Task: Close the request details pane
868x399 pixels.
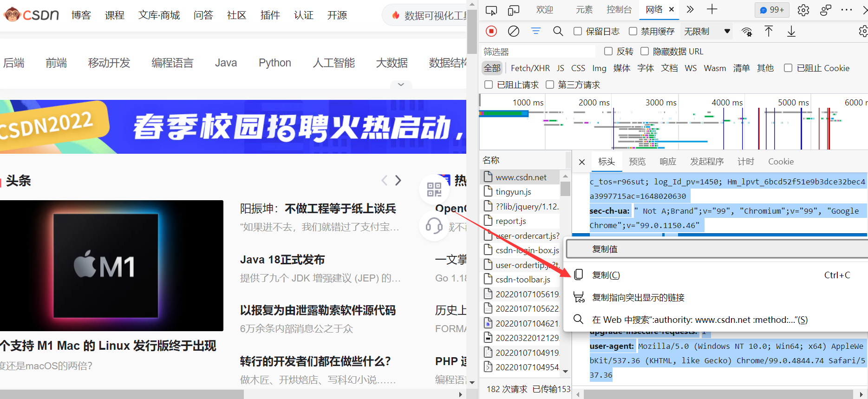Action: pyautogui.click(x=582, y=162)
